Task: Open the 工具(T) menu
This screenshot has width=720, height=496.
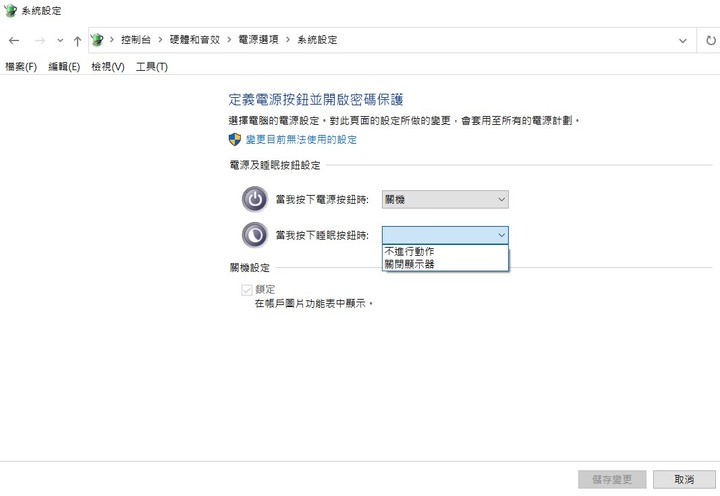Action: (x=151, y=67)
